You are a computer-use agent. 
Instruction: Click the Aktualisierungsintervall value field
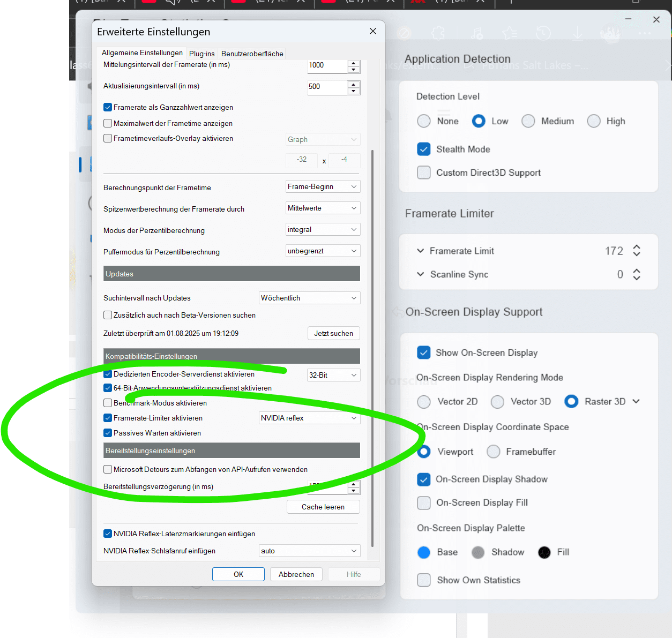click(x=327, y=87)
